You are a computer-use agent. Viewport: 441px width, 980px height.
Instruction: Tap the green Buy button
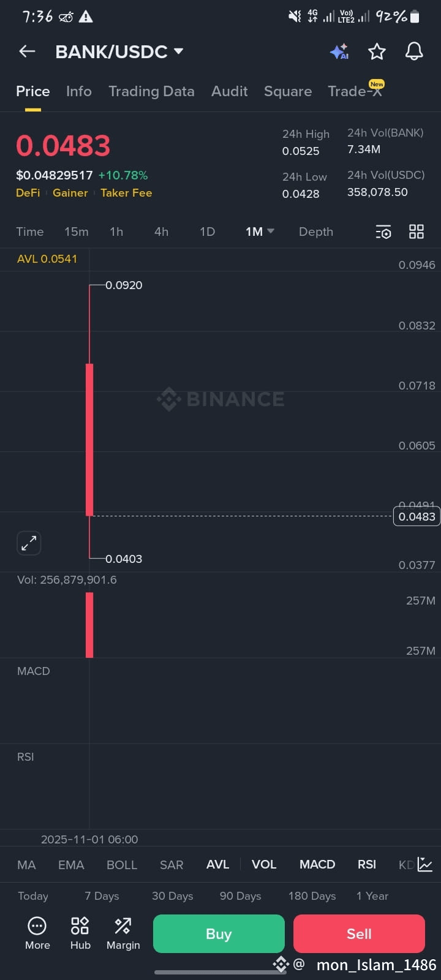[219, 933]
